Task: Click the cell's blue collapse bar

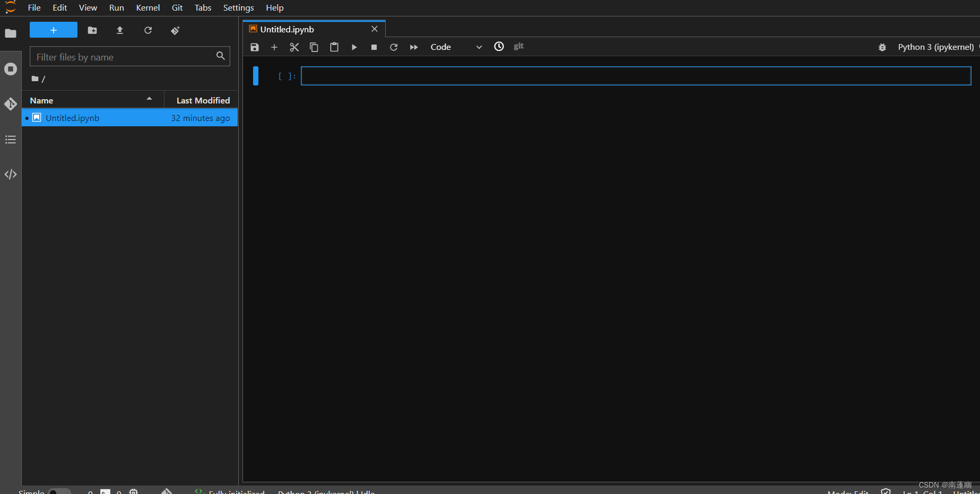Action: coord(256,76)
